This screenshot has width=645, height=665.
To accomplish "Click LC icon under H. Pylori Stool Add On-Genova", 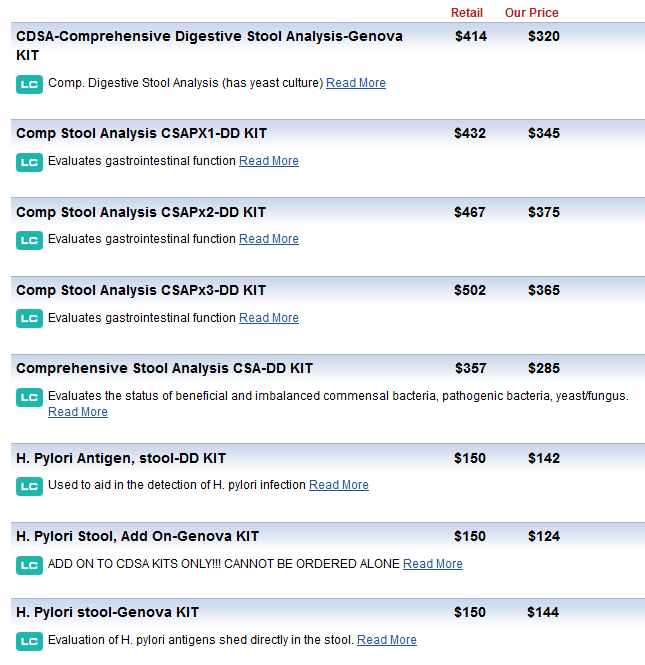I will pyautogui.click(x=29, y=565).
